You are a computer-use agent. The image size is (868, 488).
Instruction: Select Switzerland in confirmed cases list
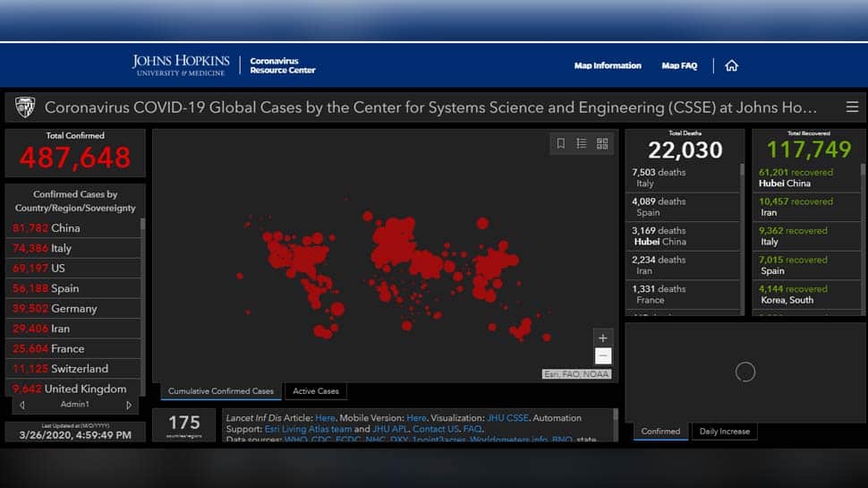(x=72, y=368)
